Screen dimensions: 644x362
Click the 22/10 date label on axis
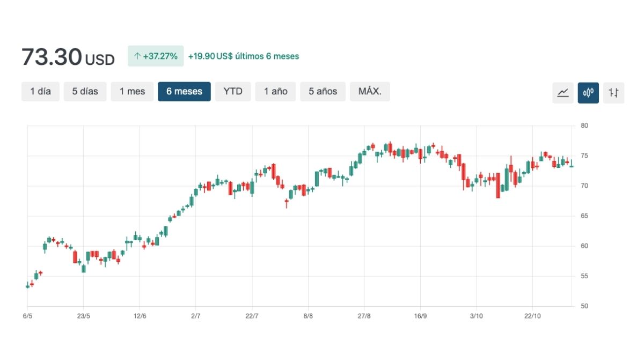tap(533, 316)
